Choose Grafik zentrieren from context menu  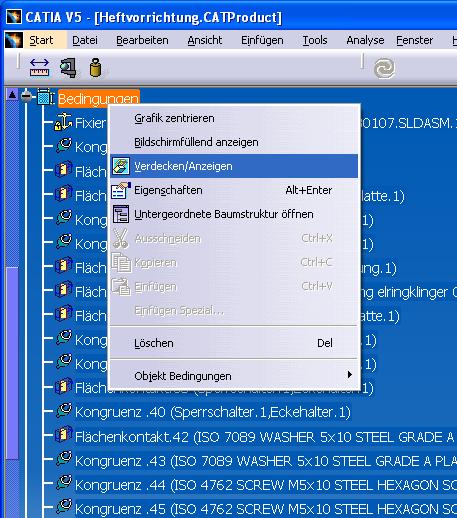(x=234, y=118)
